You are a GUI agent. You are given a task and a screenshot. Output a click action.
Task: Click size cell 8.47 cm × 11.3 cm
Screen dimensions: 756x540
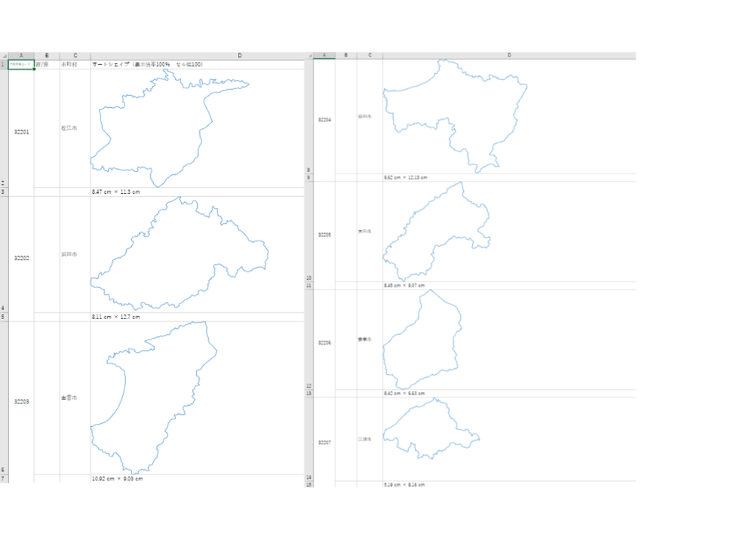point(198,192)
